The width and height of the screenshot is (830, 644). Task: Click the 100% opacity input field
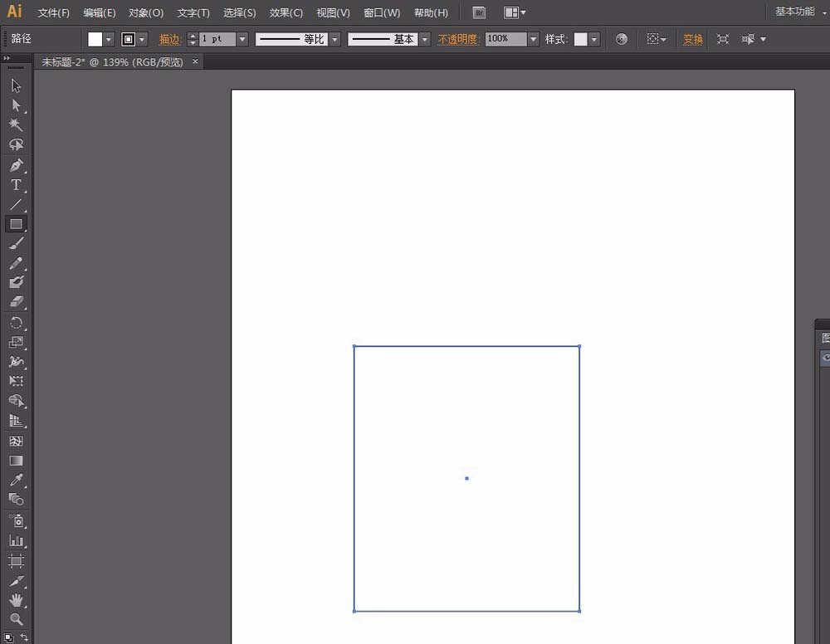506,39
